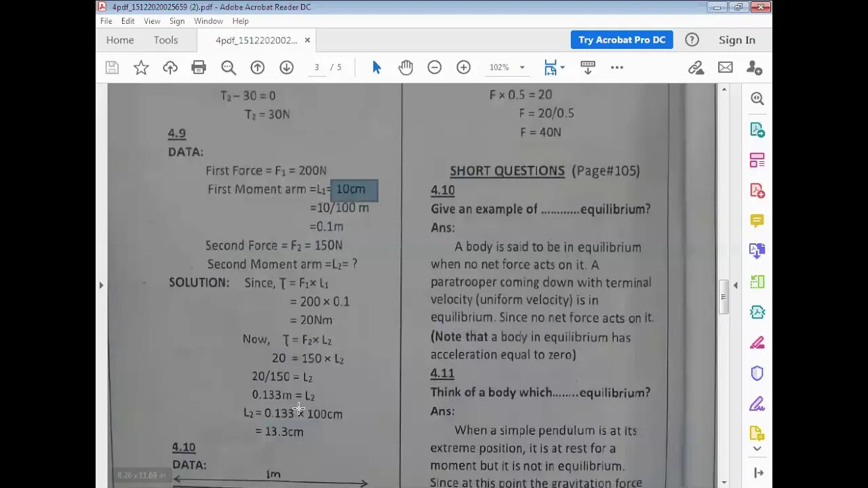868x488 pixels.
Task: Open the Window menu
Action: (x=208, y=21)
